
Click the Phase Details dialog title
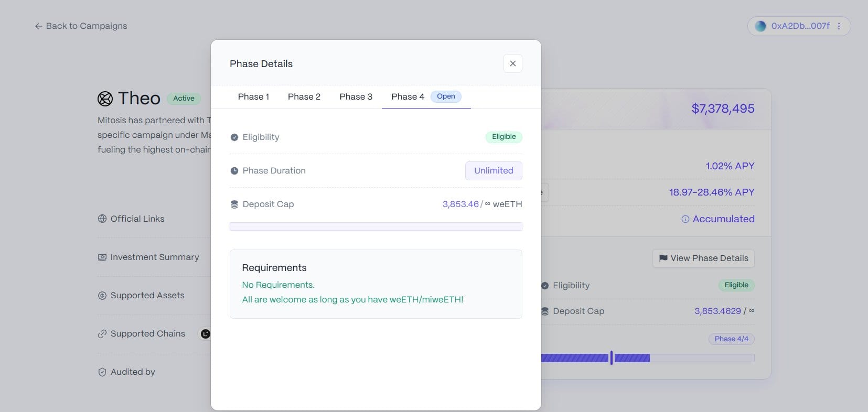coord(261,64)
